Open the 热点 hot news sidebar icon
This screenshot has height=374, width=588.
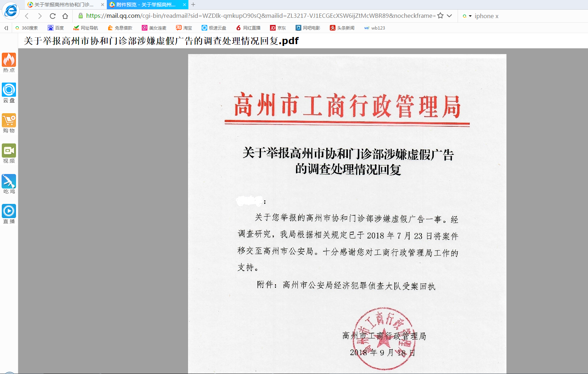click(x=9, y=62)
